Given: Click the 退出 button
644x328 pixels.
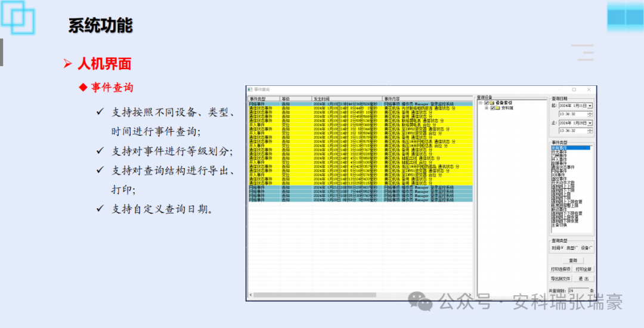Looking at the screenshot, I should click(584, 279).
